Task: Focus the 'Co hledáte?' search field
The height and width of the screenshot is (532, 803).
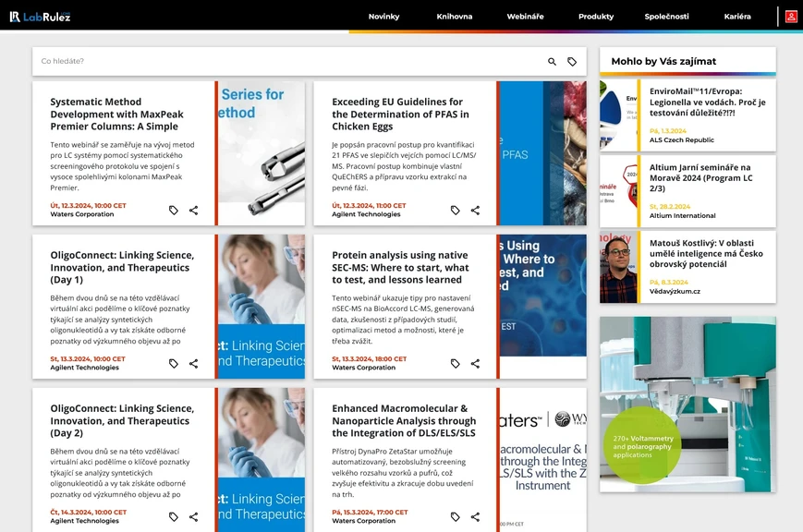Action: click(x=289, y=61)
